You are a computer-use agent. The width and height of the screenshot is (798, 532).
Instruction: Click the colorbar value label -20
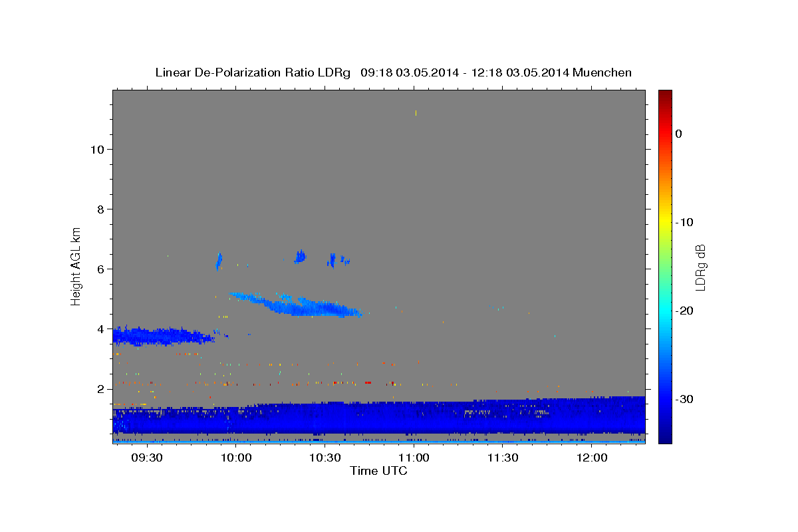pos(685,311)
